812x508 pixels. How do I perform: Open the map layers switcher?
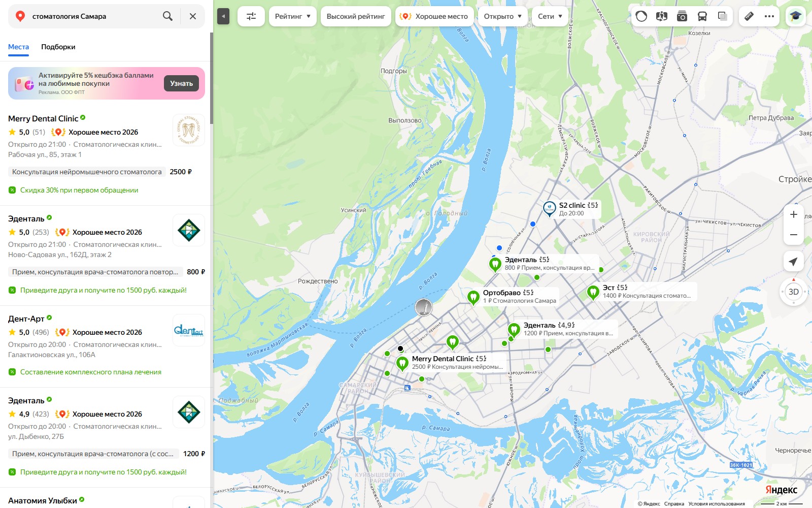[723, 16]
